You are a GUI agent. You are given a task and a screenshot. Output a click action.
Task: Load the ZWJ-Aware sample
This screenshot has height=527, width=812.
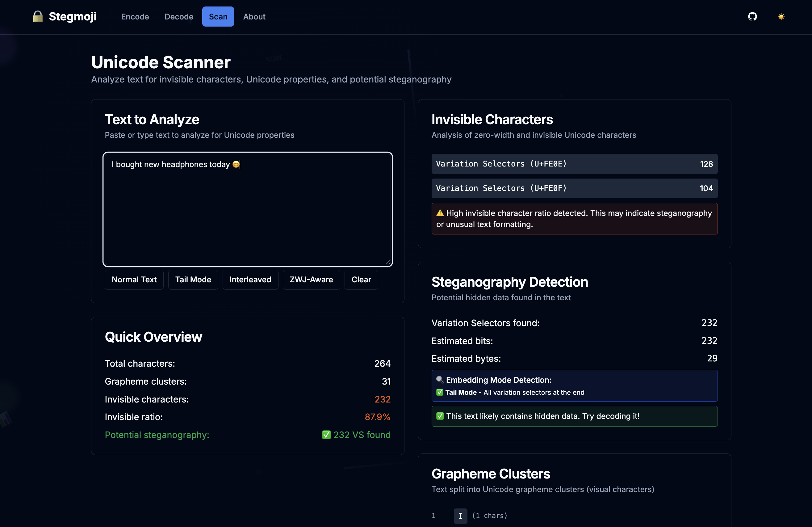click(311, 280)
